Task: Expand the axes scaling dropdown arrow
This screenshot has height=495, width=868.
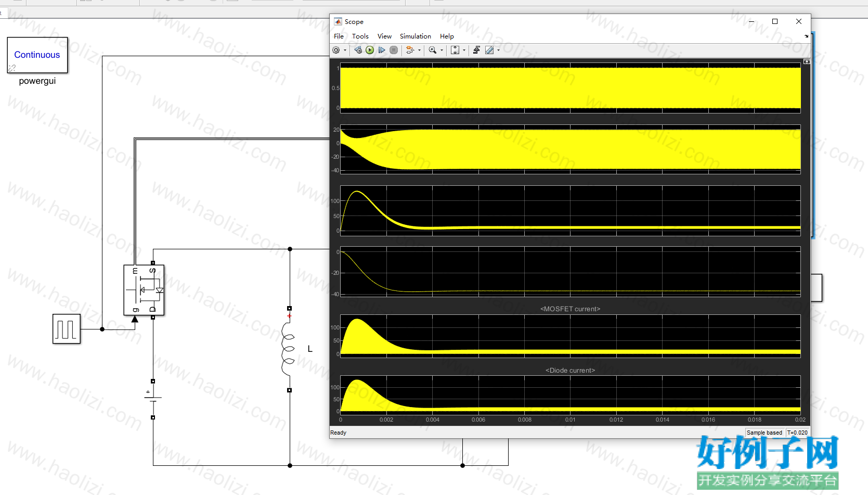Action: click(464, 50)
